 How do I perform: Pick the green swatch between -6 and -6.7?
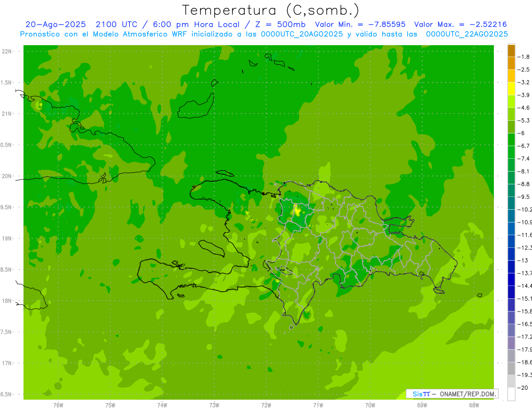(512, 140)
